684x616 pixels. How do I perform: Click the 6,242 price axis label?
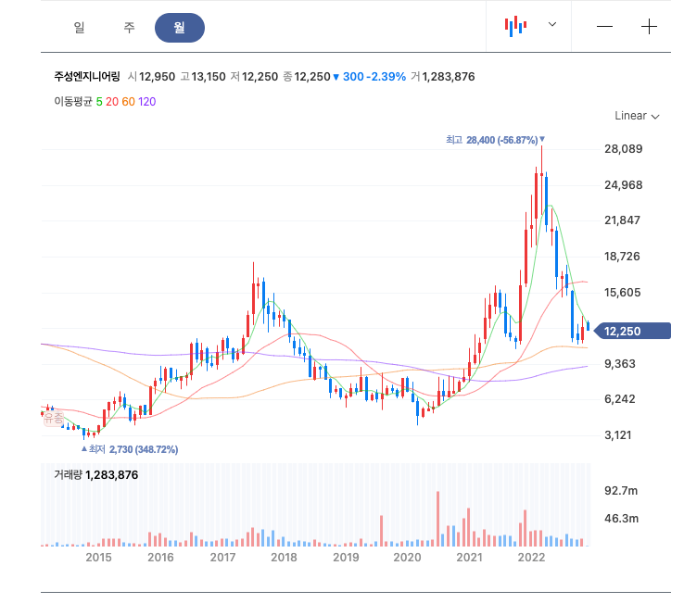pos(620,399)
